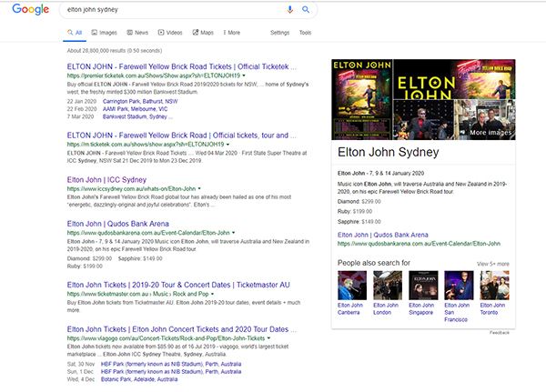Open first HBF Park Perth link for Sat, 30 Nov
Viewport: 546px width, 392px height.
[171, 364]
